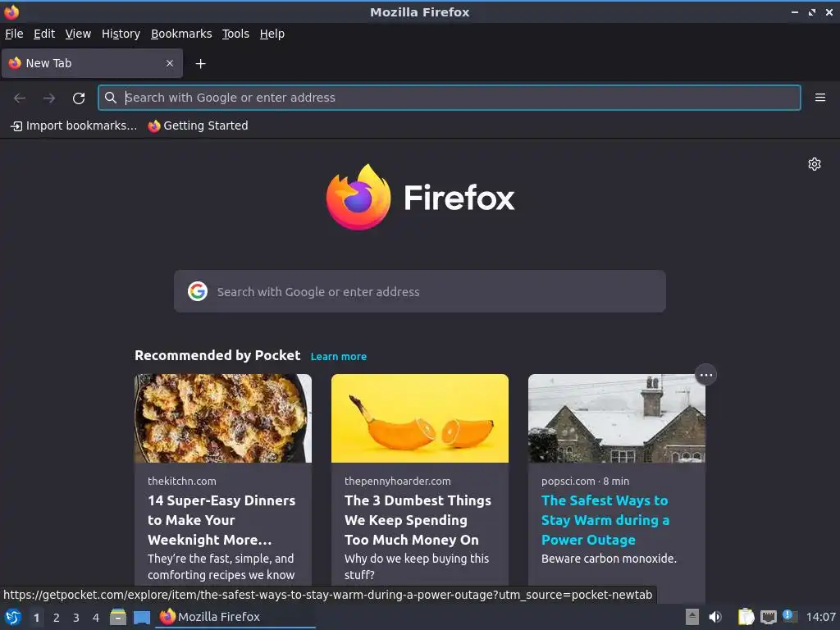
Task: Switch to workspace 1 in taskbar
Action: point(36,618)
